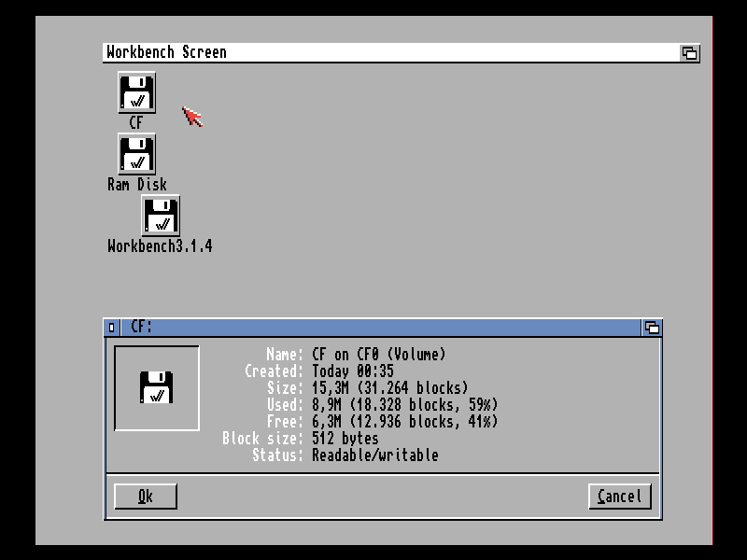Click the 'Ram Disk' text label
The width and height of the screenshot is (747, 560).
tap(136, 185)
